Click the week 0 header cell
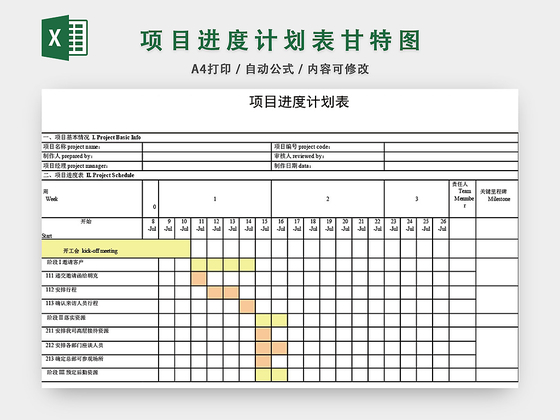Viewport: 560px width, 420px height. [150, 199]
